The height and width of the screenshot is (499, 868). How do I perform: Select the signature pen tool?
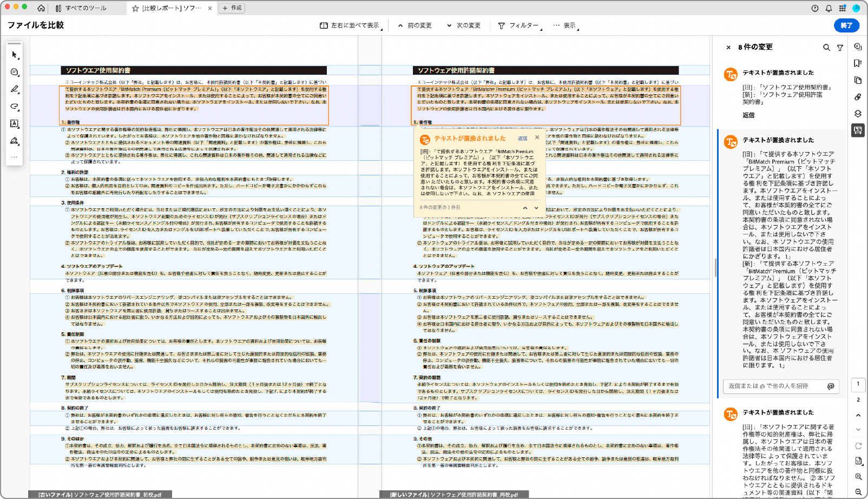(15, 141)
